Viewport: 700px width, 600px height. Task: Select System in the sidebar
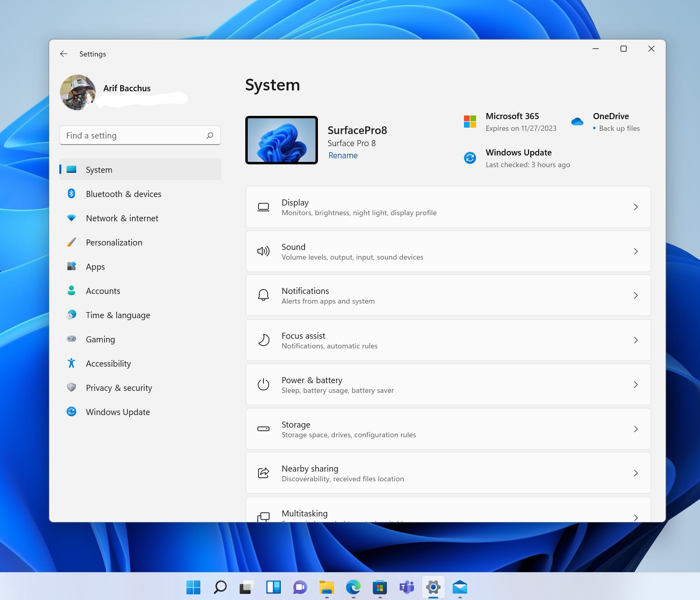pos(140,170)
